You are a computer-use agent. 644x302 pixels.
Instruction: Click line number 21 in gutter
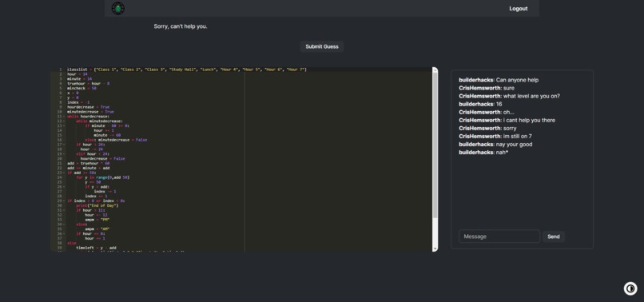coord(60,163)
